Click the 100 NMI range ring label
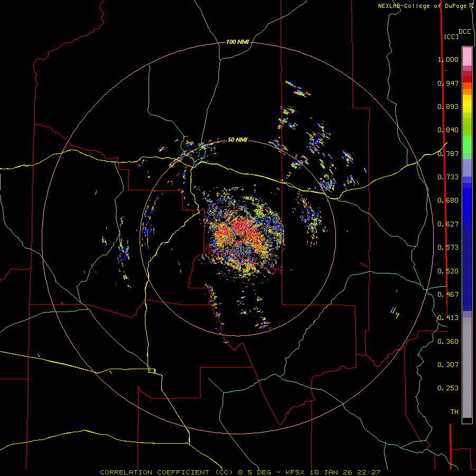 237,42
